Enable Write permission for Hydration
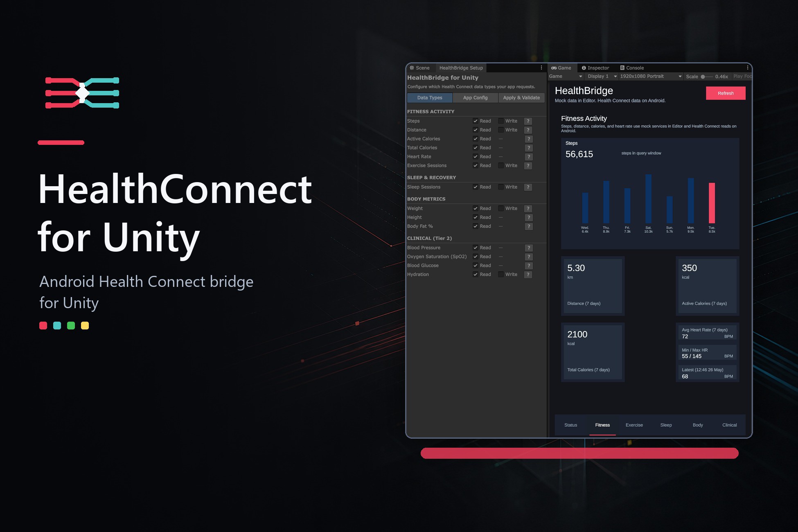Screen dimensions: 798x532 (501, 275)
